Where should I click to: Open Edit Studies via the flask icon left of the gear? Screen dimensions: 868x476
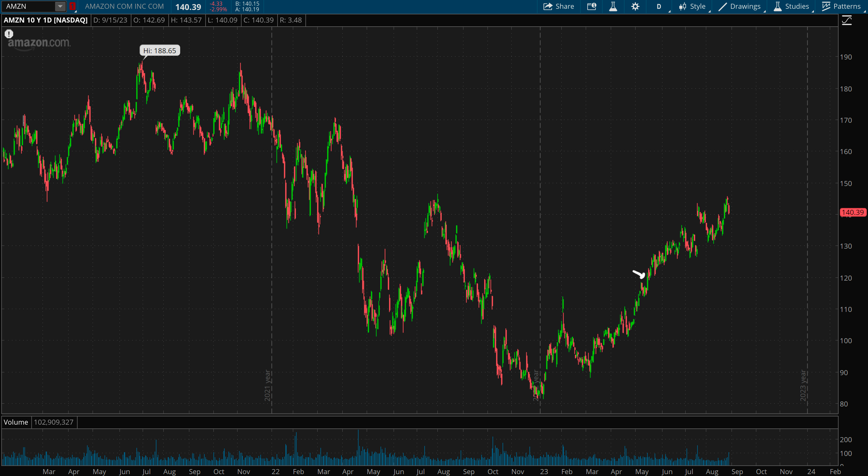click(x=613, y=6)
